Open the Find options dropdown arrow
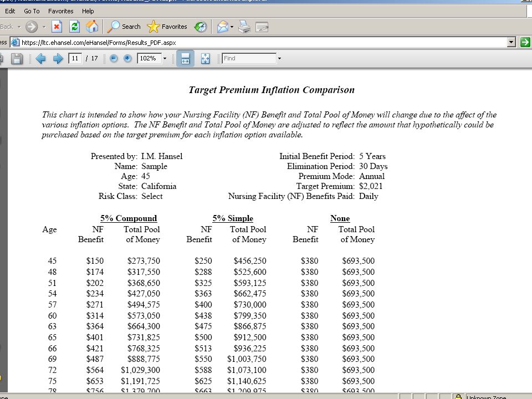 click(279, 58)
